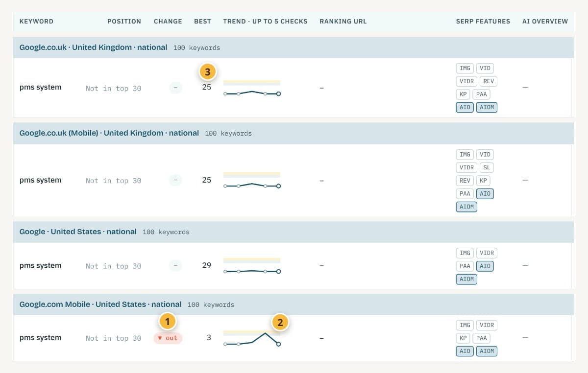Select AIOM badge in Google.co.uk (Mobile) row
Image resolution: width=588 pixels, height=373 pixels.
(x=466, y=207)
